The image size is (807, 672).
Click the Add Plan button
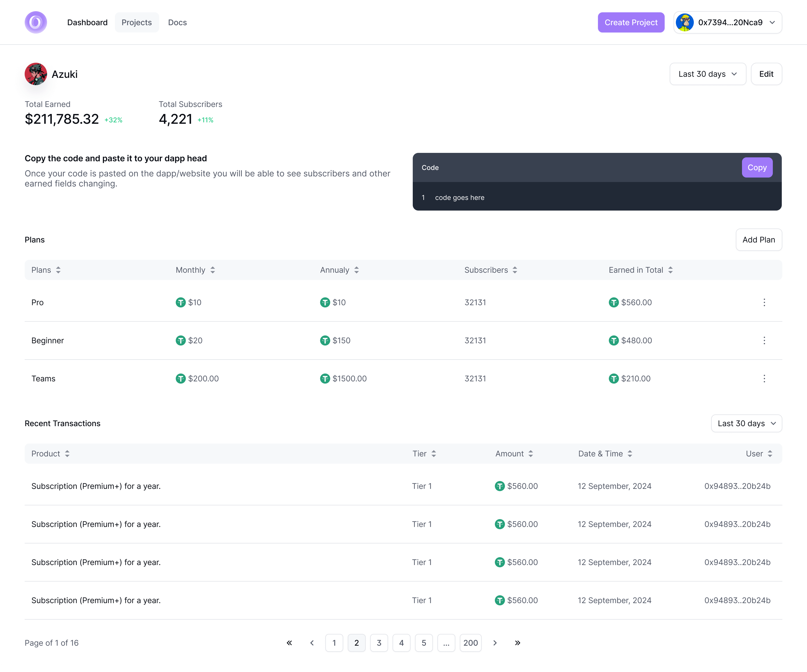click(x=759, y=240)
